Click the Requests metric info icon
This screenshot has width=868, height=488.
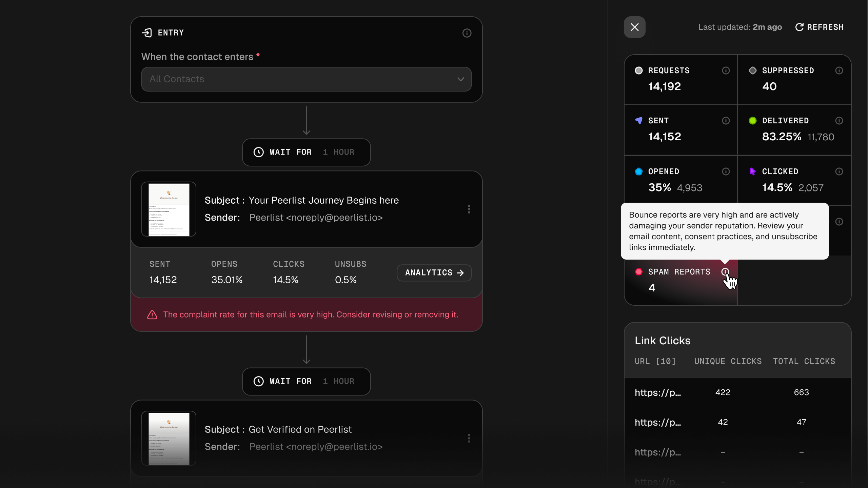pyautogui.click(x=726, y=70)
